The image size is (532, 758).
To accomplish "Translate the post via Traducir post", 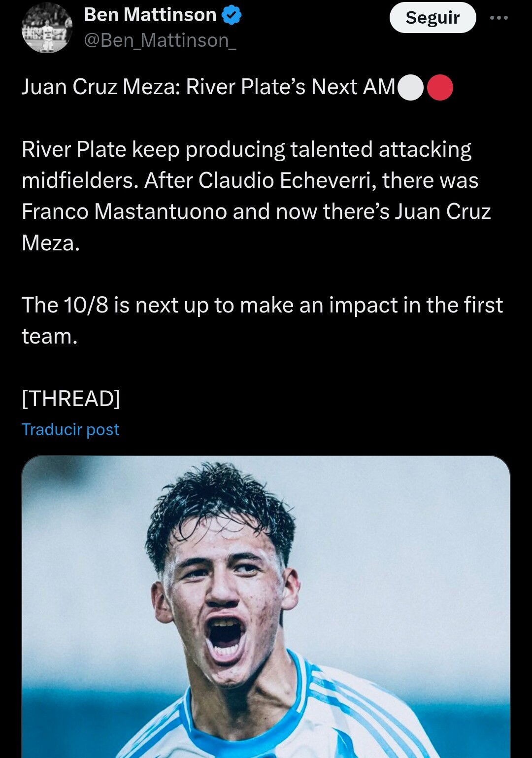I will 70,429.
